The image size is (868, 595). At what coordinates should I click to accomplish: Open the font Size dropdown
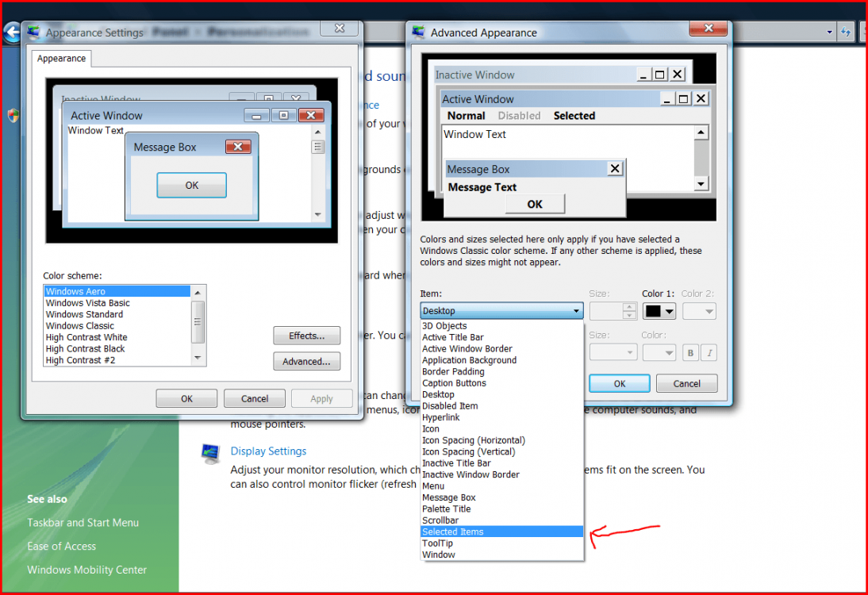pos(613,352)
